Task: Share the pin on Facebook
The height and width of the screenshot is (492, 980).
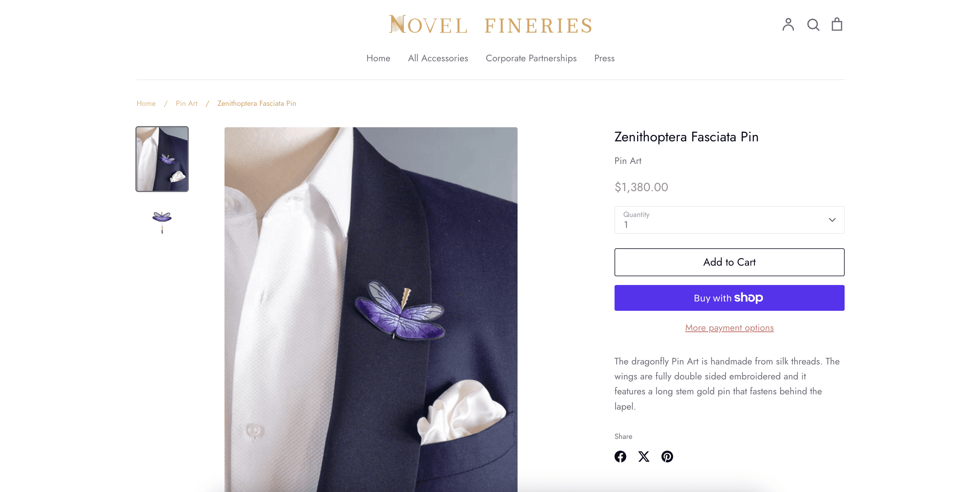Action: (x=620, y=457)
